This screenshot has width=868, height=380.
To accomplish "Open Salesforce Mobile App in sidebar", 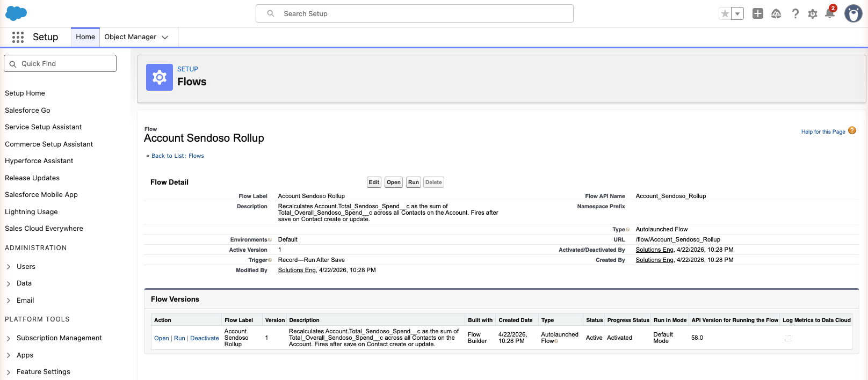I will point(41,195).
